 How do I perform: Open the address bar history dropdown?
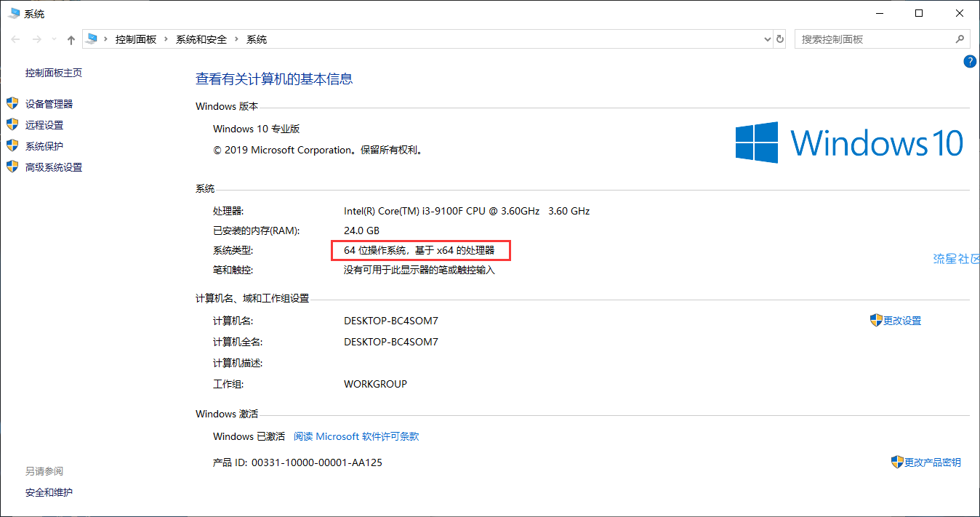point(768,39)
